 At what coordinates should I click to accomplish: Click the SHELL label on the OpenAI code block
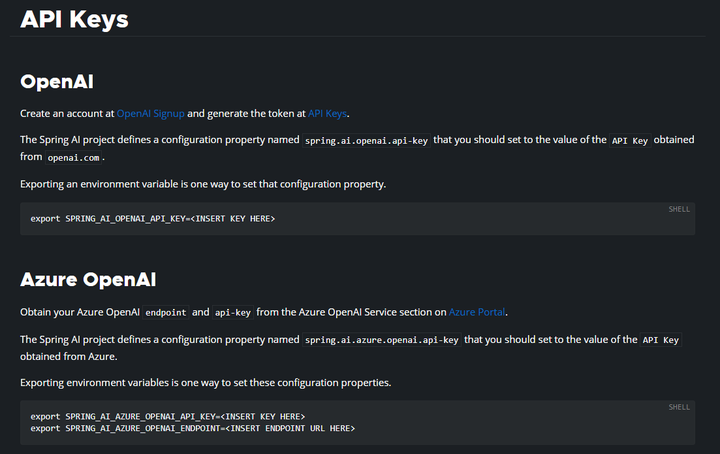point(679,209)
